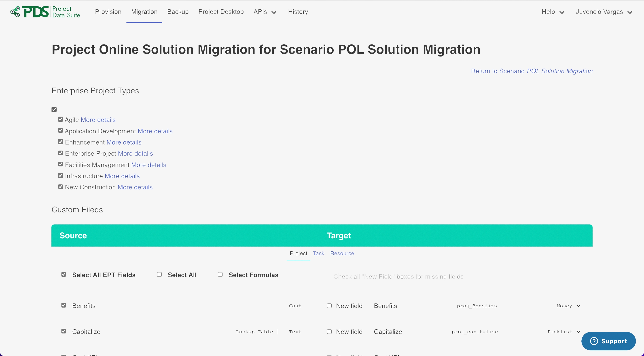
Task: Check New field box for Benefits
Action: coord(329,306)
